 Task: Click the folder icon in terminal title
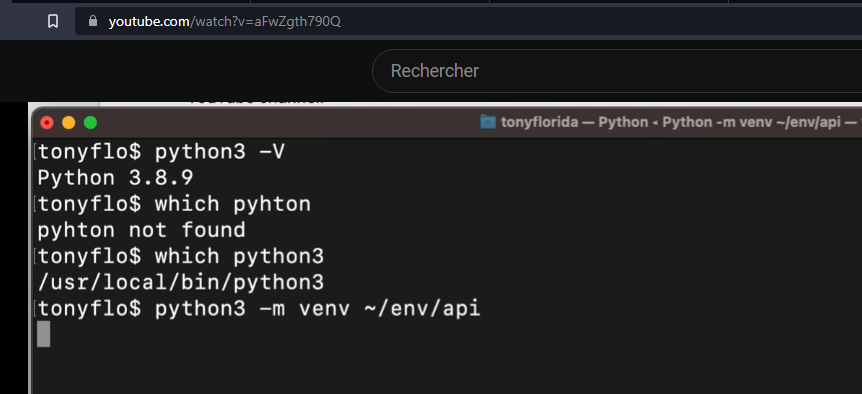tap(488, 122)
